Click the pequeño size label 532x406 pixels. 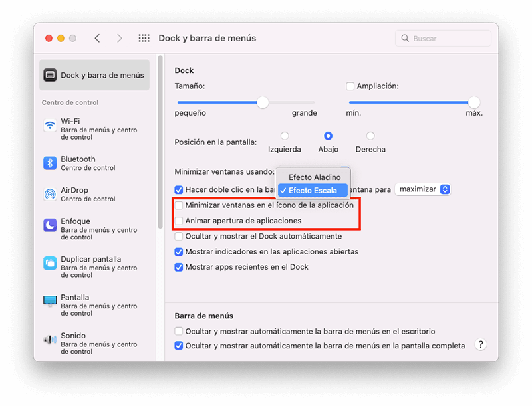coord(190,113)
